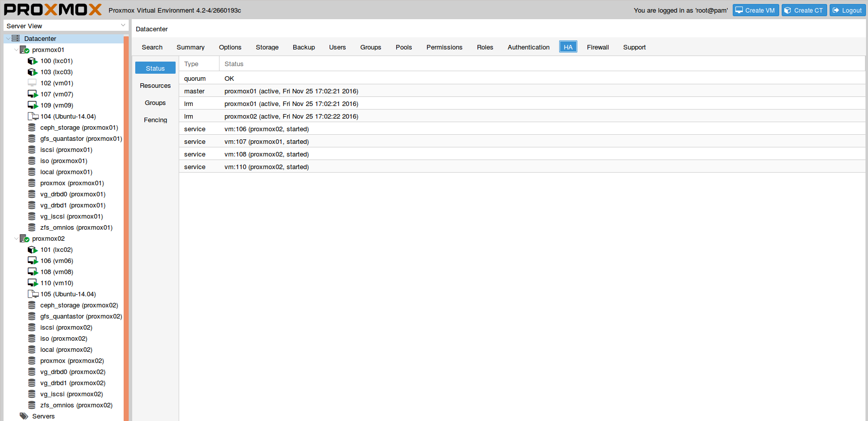Click the Create VM button
Screen dimensions: 868x421
(x=755, y=11)
